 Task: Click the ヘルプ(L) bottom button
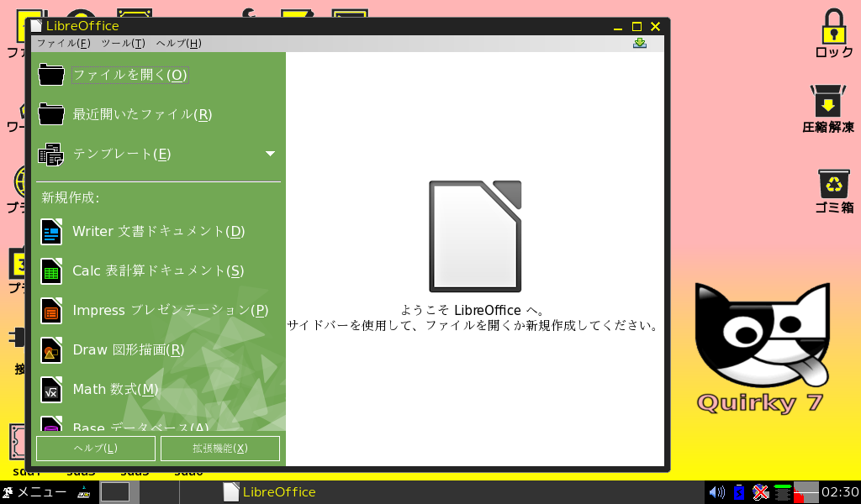96,449
